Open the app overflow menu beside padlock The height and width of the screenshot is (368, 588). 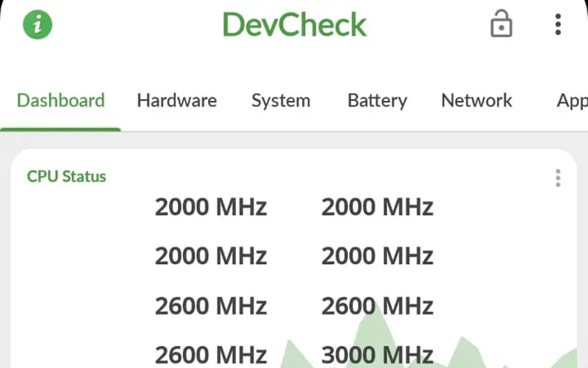tap(558, 24)
